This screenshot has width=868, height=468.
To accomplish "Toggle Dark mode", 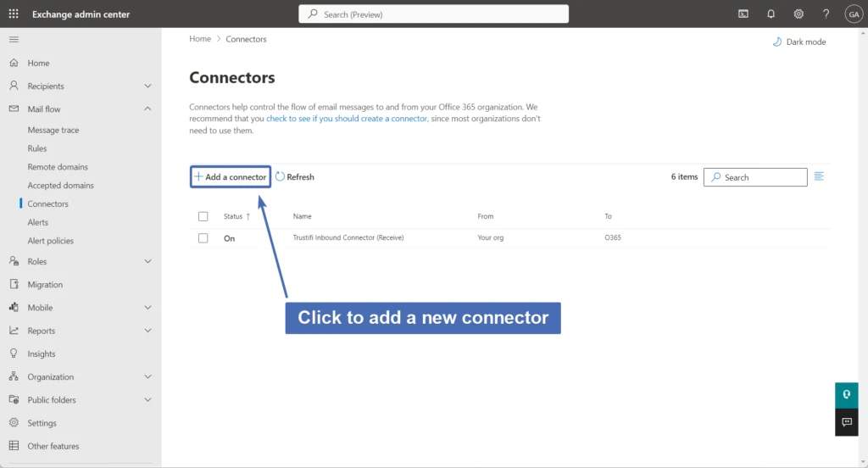I will tap(799, 42).
